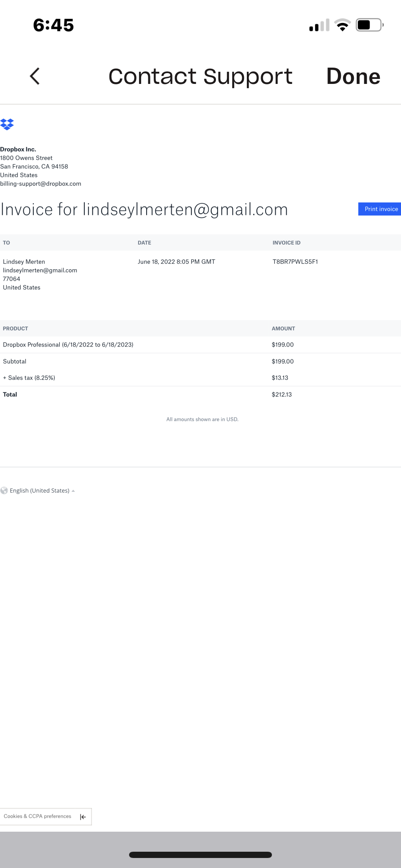401x868 pixels.
Task: Click the Invoice for lindseylmerten@gmail.com heading
Action: (144, 210)
